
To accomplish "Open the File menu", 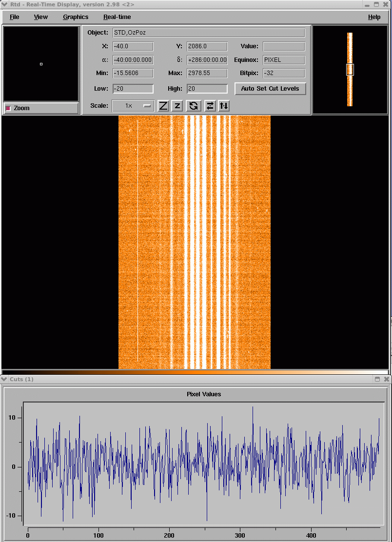I will 15,17.
